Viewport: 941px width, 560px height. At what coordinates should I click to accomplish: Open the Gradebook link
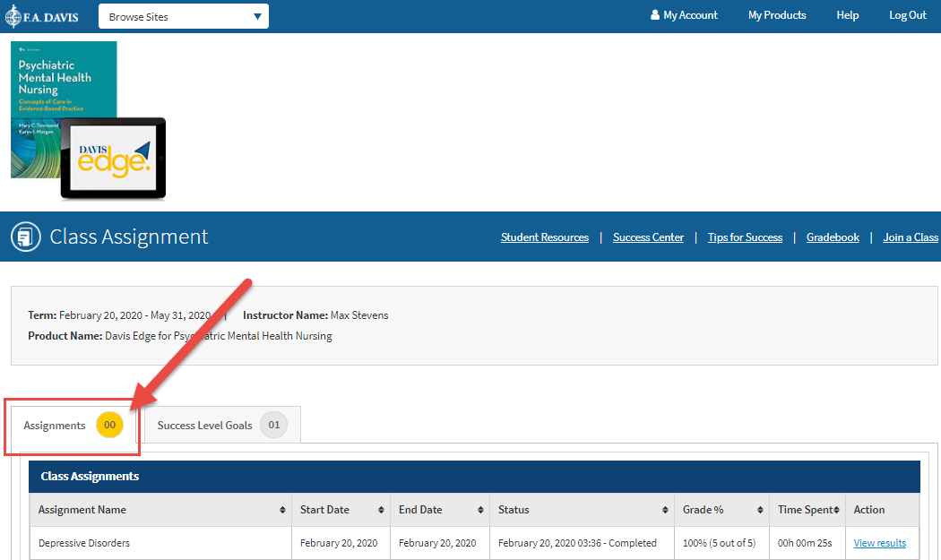click(x=833, y=237)
